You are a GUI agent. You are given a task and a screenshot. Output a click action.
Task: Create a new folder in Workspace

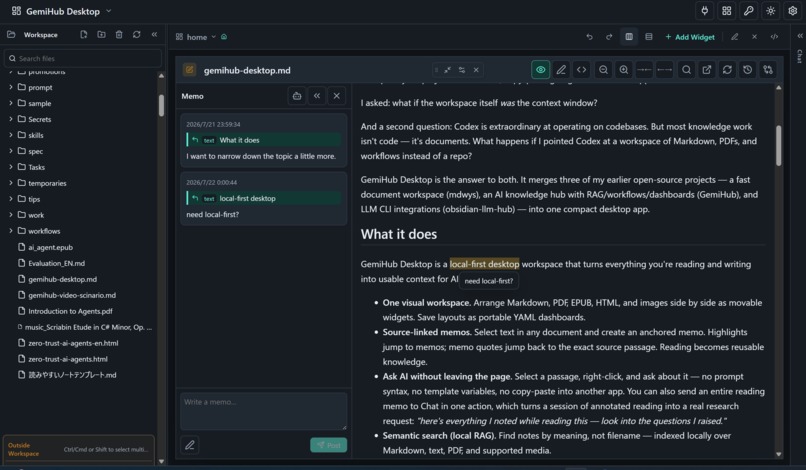pos(101,34)
